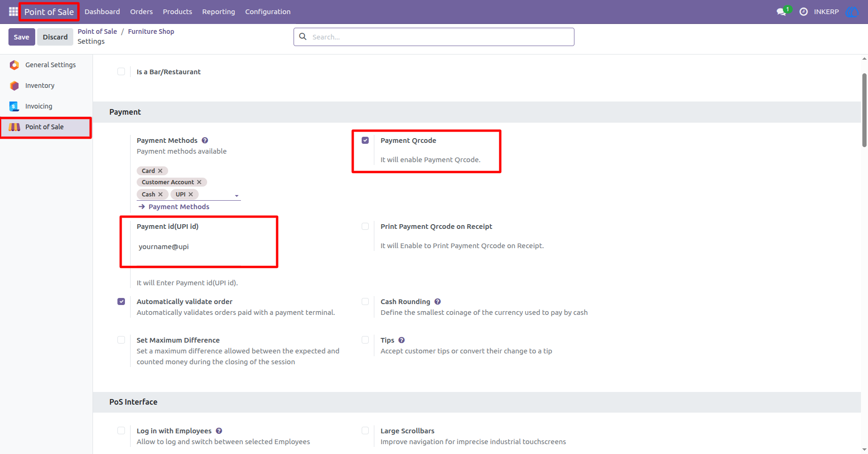868x454 pixels.
Task: Click the vertical scrollbar thumb
Action: (864, 110)
